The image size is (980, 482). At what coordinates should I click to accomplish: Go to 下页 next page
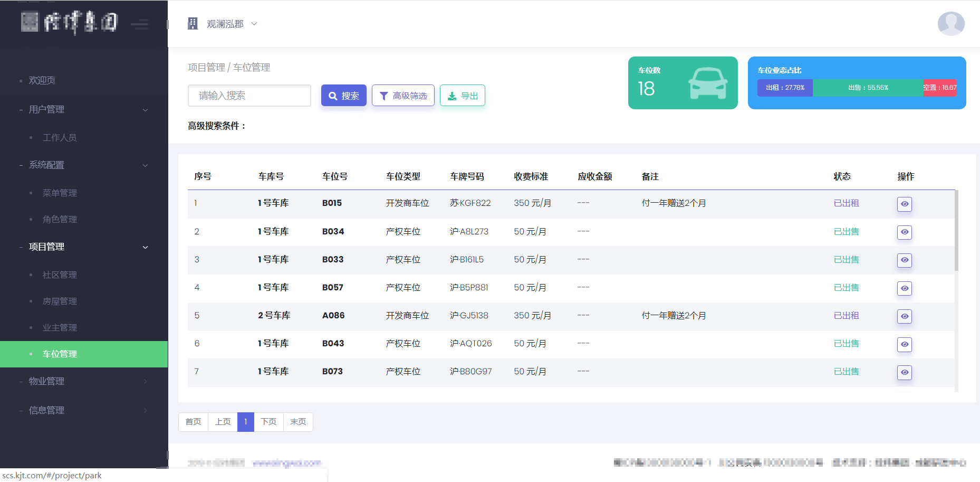269,422
